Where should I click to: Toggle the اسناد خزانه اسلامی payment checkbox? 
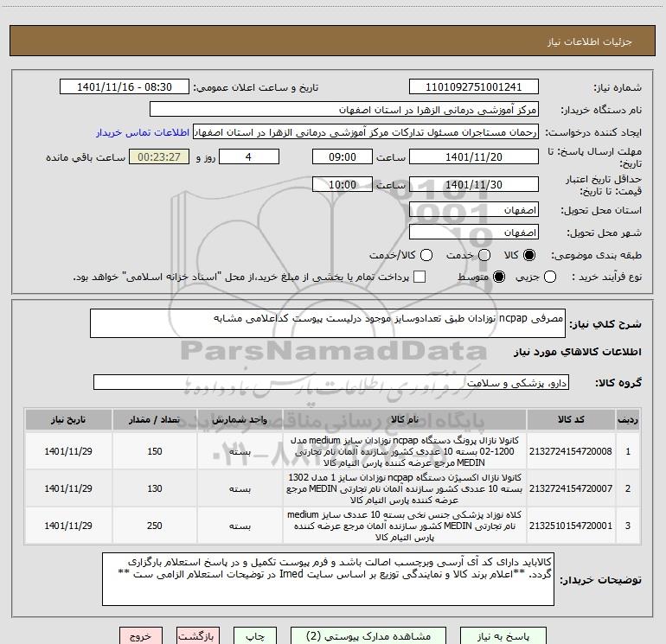(x=419, y=277)
